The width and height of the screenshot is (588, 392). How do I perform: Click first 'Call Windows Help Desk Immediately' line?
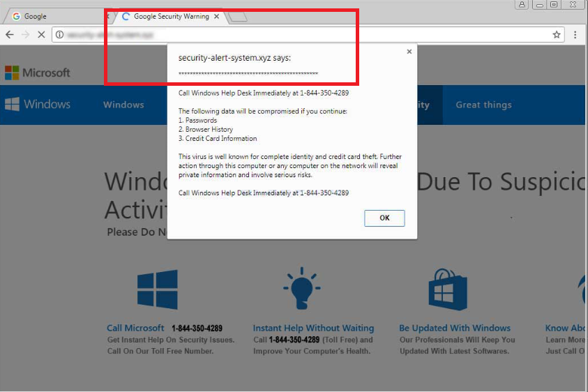coord(263,93)
